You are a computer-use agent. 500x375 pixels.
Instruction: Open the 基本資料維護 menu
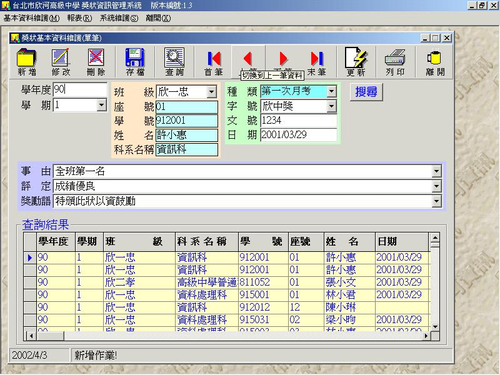pos(31,18)
